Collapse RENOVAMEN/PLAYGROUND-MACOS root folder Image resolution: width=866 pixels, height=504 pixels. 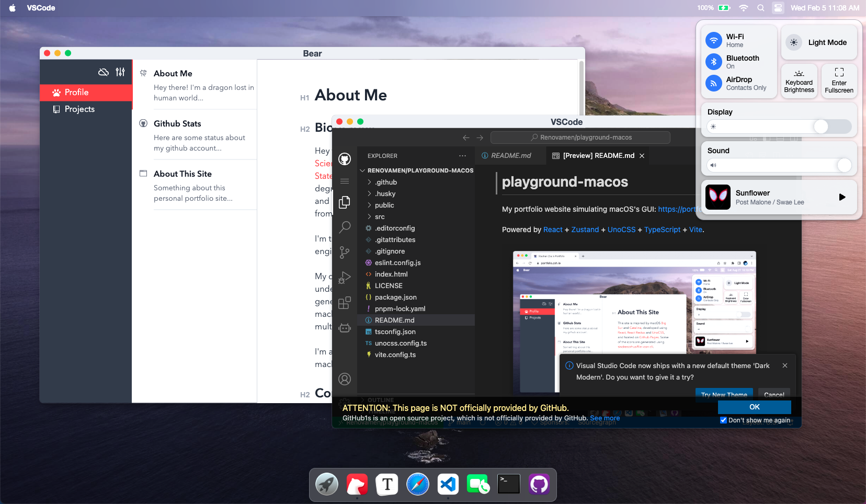416,170
